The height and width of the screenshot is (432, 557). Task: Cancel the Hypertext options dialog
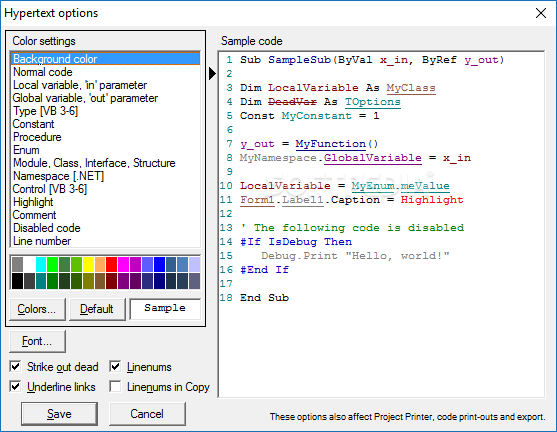click(x=147, y=414)
